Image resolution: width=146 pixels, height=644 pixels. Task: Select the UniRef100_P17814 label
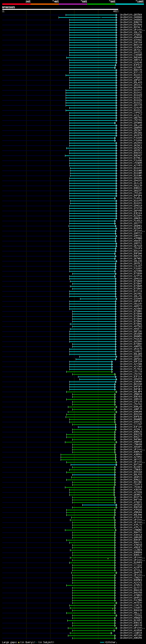click(x=131, y=369)
